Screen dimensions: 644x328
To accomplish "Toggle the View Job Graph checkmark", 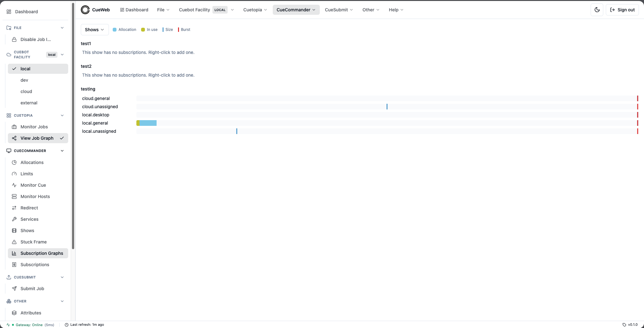I will (x=62, y=138).
